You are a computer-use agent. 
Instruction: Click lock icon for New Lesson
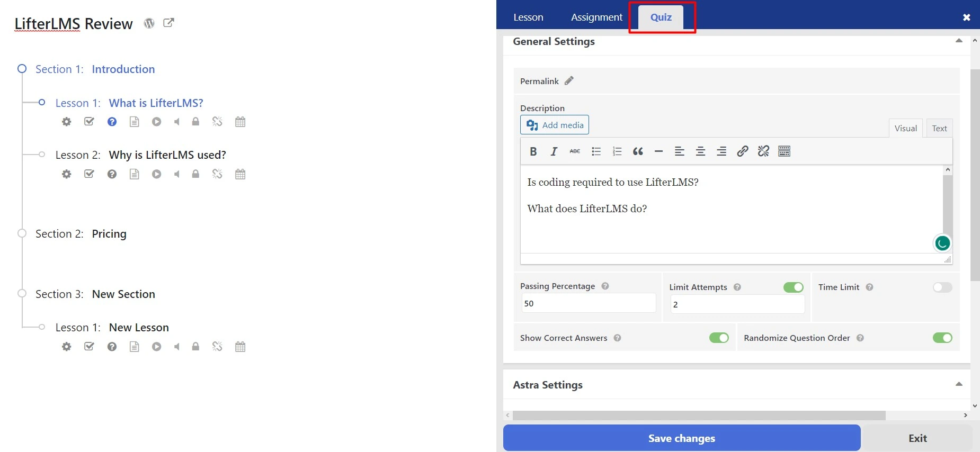195,346
